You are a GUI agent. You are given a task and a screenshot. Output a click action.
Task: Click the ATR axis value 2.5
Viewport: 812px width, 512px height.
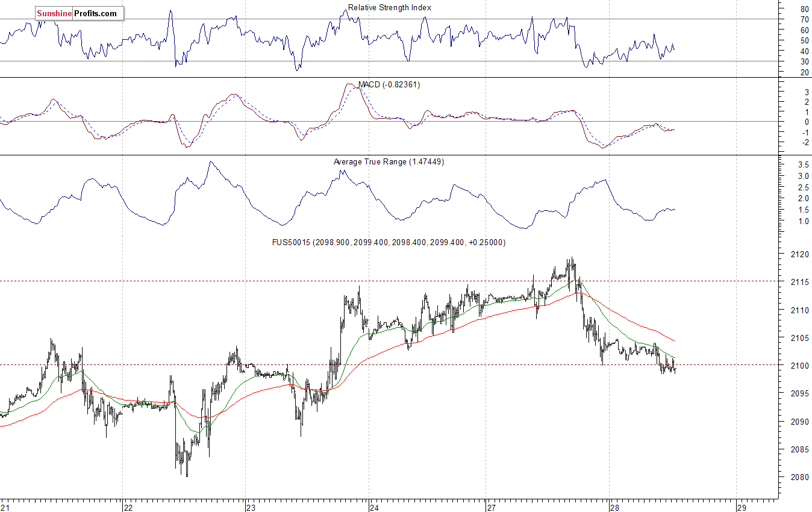pos(803,187)
